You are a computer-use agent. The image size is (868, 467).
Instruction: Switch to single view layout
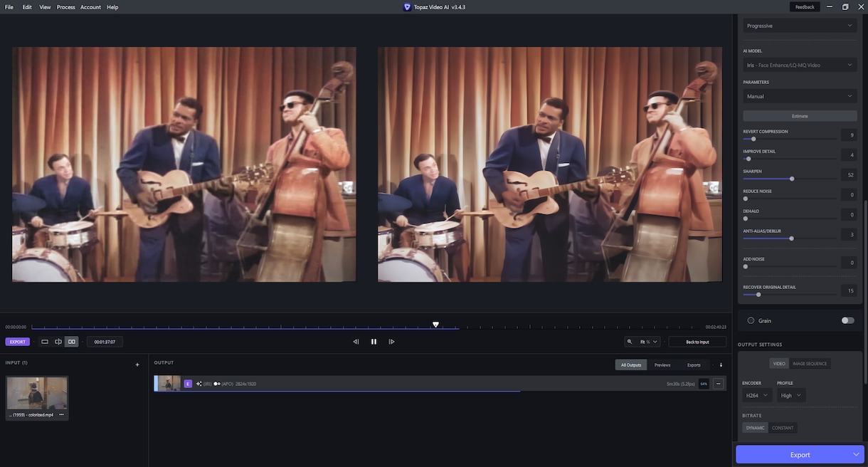[45, 342]
